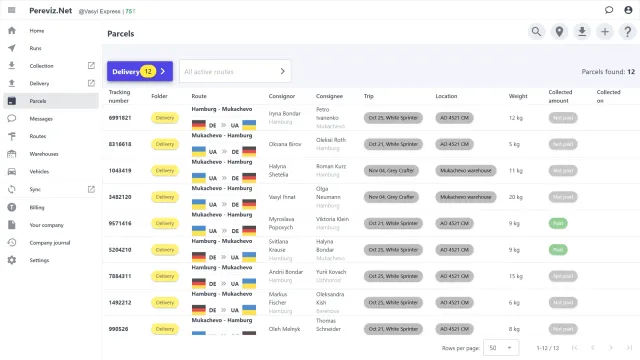Image resolution: width=640 pixels, height=360 pixels.
Task: Select Parcels in the sidebar
Action: 51,101
